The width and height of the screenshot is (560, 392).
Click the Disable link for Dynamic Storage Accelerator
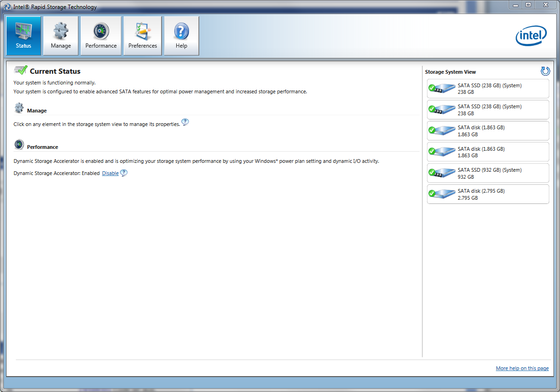[x=111, y=173]
